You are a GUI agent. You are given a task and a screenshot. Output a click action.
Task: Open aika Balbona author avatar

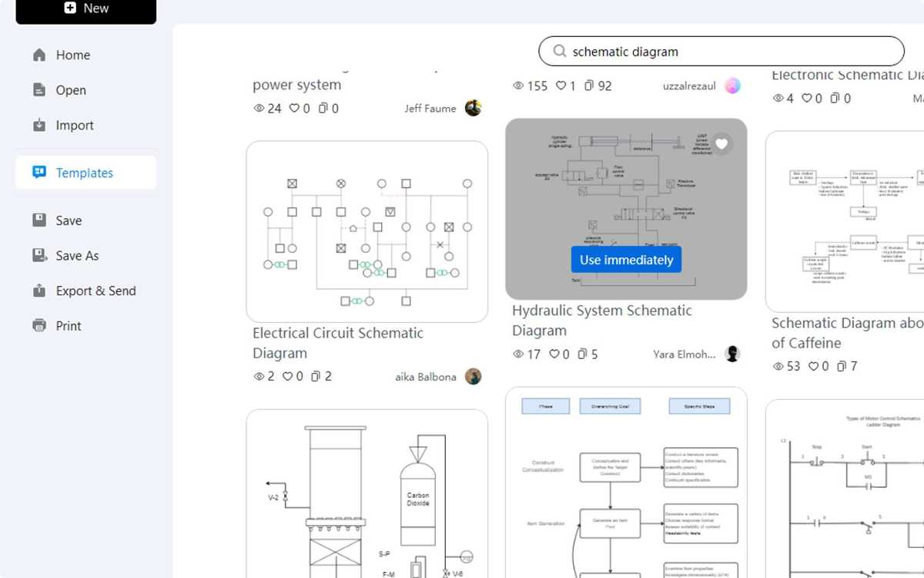click(474, 377)
